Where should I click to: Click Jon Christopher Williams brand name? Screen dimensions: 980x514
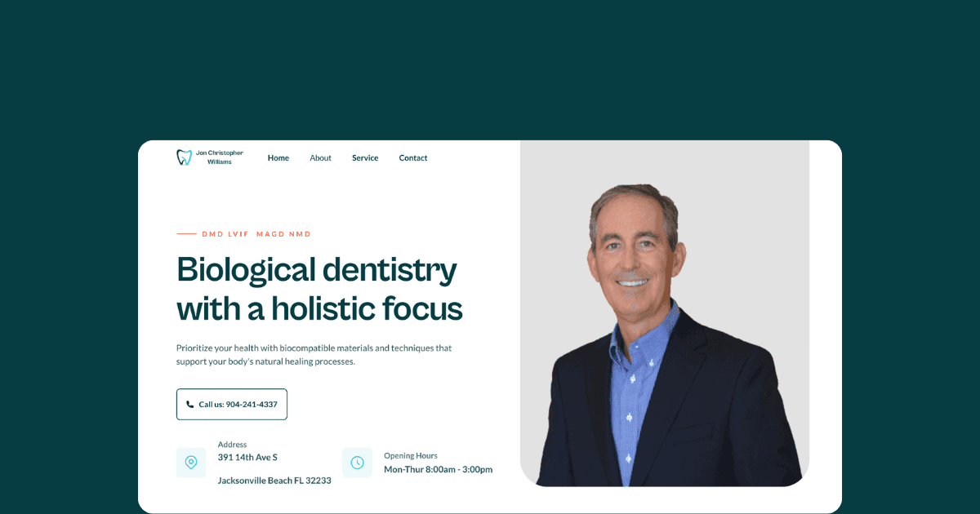coord(219,157)
